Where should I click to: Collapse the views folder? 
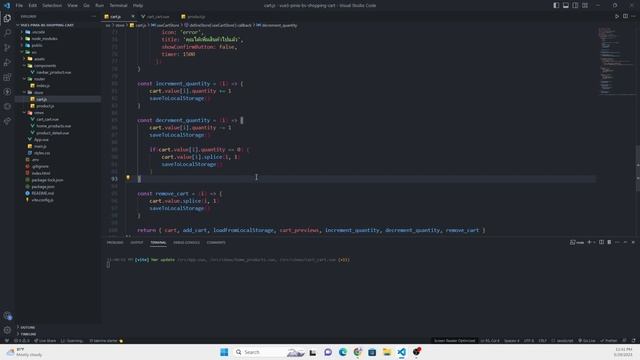tap(39, 112)
